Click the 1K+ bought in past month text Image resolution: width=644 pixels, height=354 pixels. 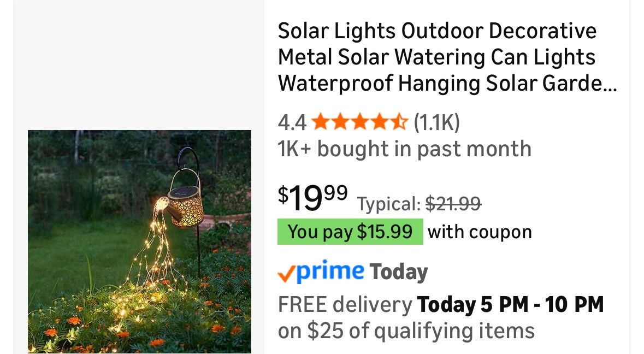pyautogui.click(x=404, y=149)
